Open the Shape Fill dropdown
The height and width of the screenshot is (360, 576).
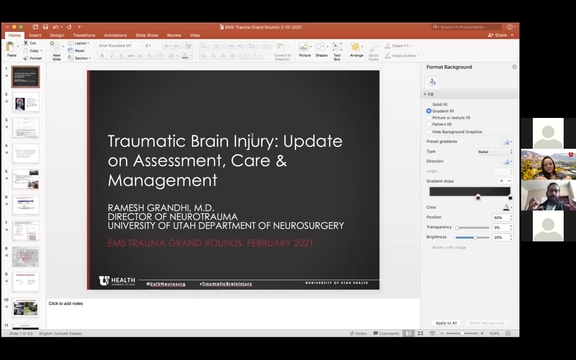click(399, 46)
